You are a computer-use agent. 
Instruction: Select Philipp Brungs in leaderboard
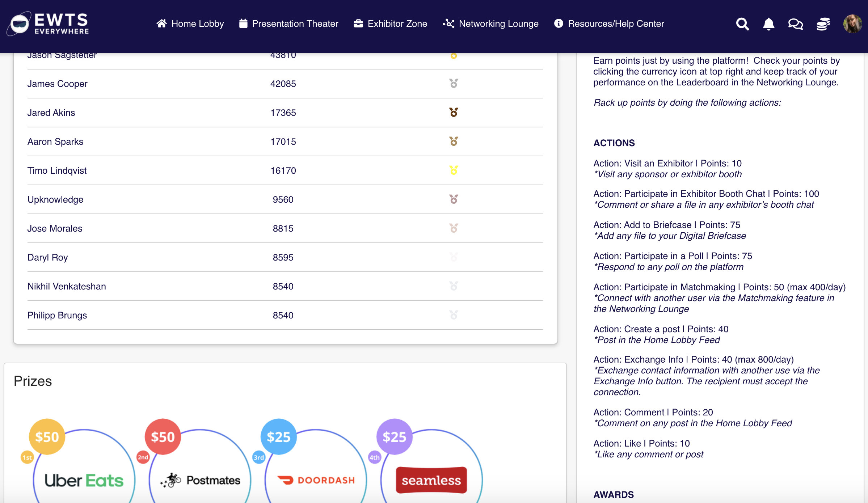click(57, 315)
